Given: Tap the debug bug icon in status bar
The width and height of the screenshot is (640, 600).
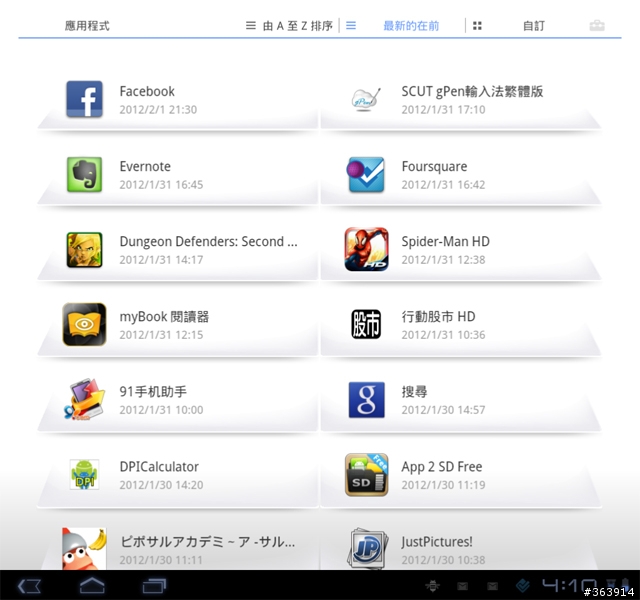Looking at the screenshot, I should click(x=433, y=586).
